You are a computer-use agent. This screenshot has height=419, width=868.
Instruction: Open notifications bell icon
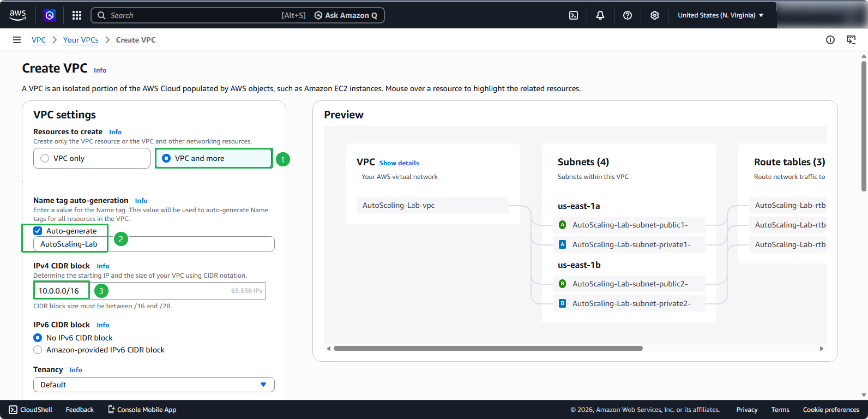600,15
